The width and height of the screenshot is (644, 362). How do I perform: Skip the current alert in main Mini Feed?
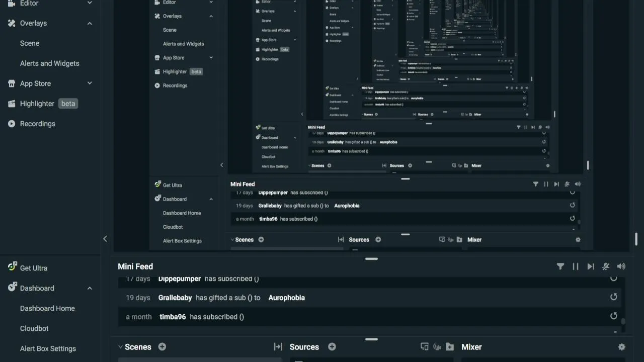coord(591,266)
